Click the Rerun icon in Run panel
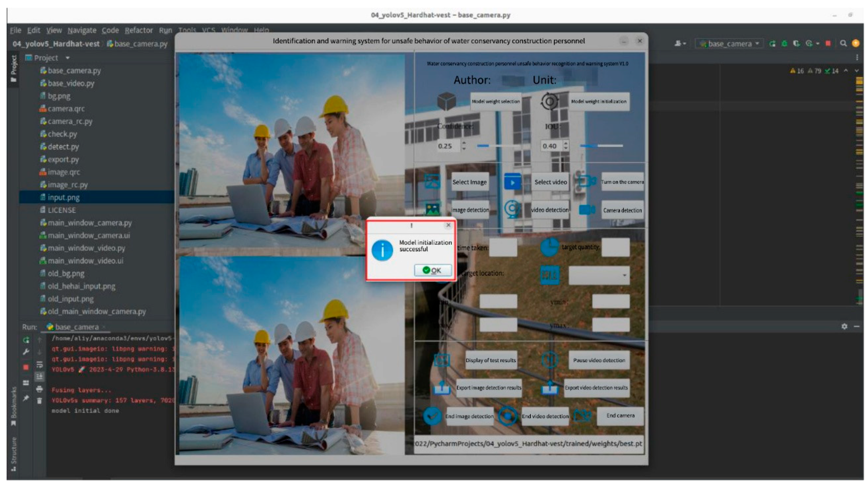868x486 pixels. coord(26,340)
